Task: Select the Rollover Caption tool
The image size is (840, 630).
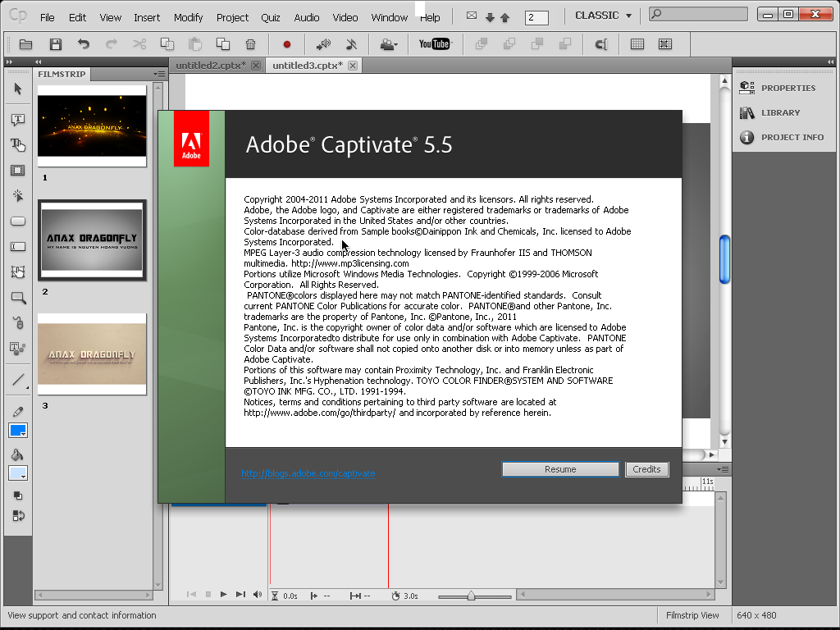Action: pos(18,144)
